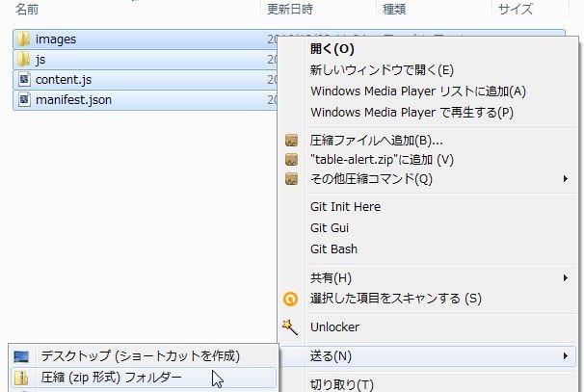Select the manifest.json file name
The image size is (584, 392).
[74, 100]
